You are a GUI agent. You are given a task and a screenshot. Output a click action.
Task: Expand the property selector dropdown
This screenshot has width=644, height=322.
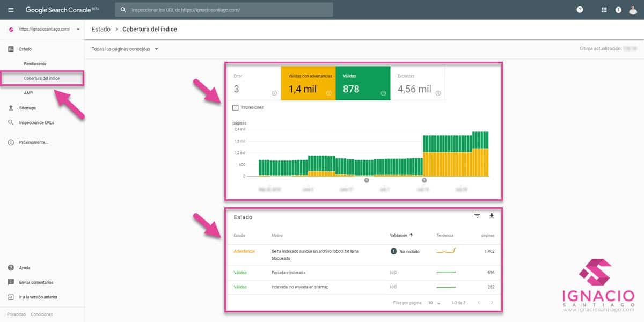point(78,29)
